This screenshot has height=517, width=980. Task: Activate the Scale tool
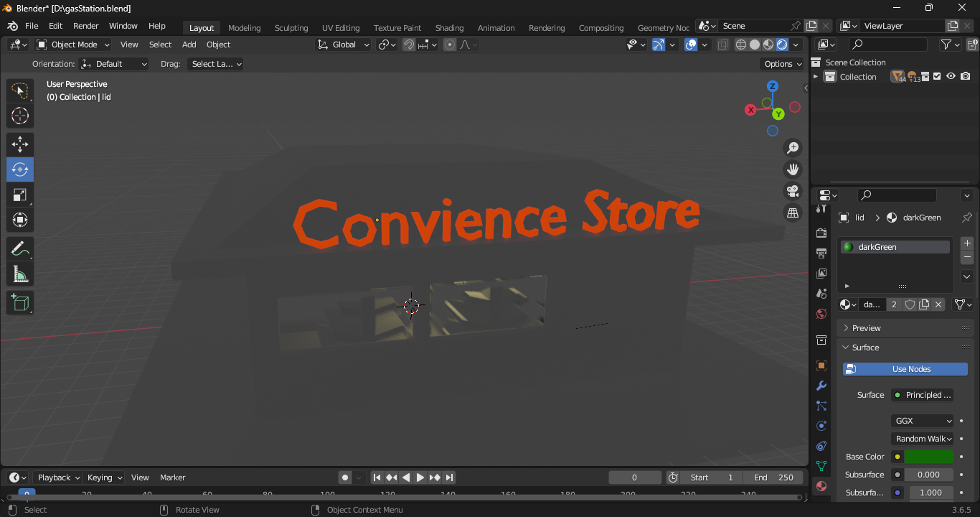click(x=20, y=195)
